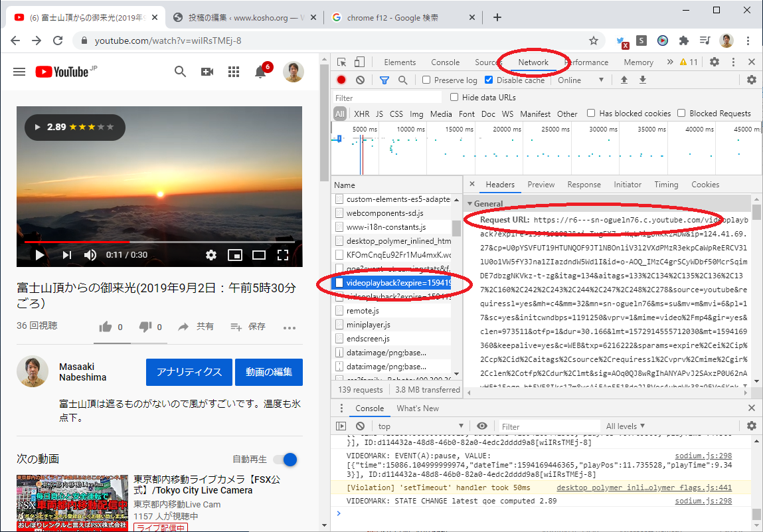The width and height of the screenshot is (763, 532).
Task: Mute the video volume speaker
Action: point(90,254)
